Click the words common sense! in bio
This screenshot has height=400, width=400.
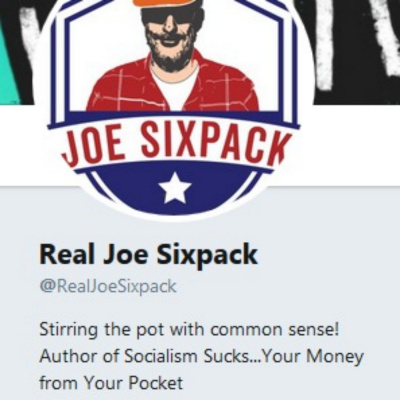point(275,330)
